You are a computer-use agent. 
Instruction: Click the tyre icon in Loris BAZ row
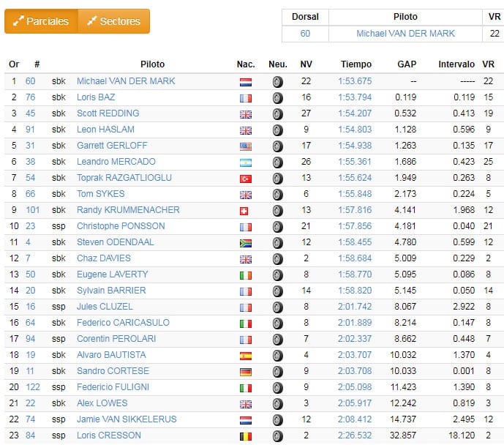click(278, 97)
